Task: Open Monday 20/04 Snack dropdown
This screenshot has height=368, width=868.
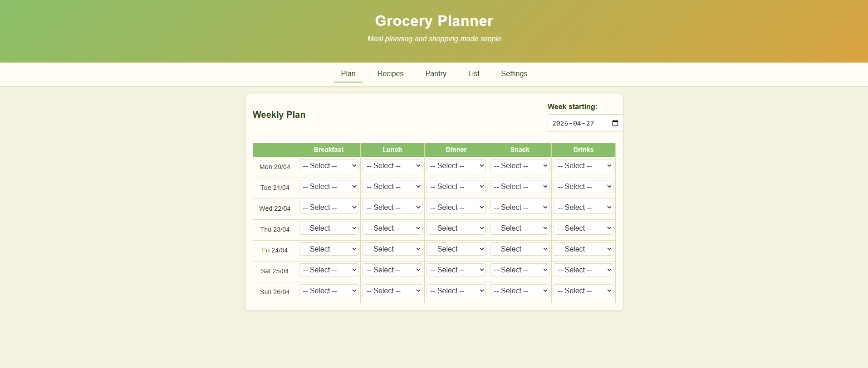Action: pyautogui.click(x=520, y=166)
